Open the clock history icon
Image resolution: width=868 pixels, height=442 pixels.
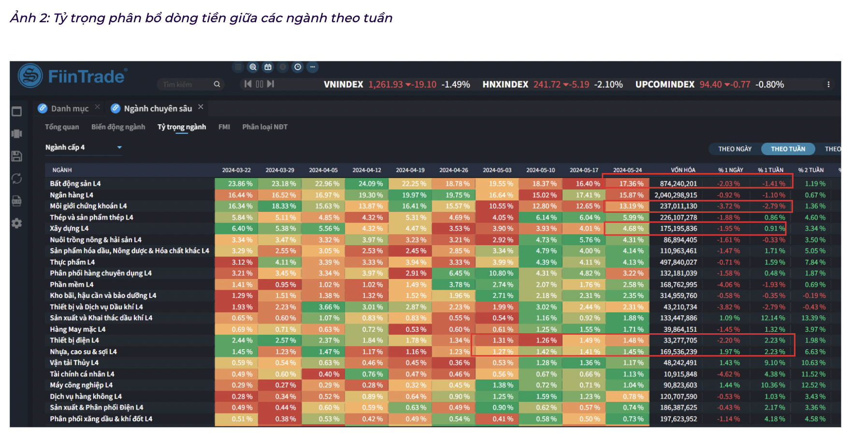pyautogui.click(x=298, y=67)
